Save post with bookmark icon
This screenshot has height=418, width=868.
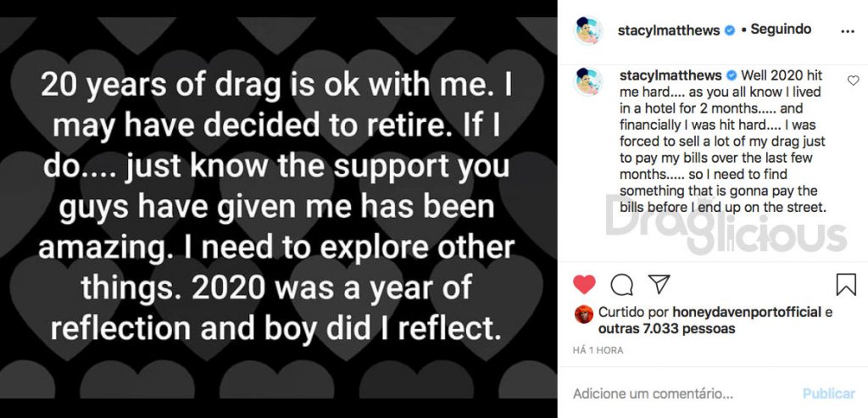point(846,285)
